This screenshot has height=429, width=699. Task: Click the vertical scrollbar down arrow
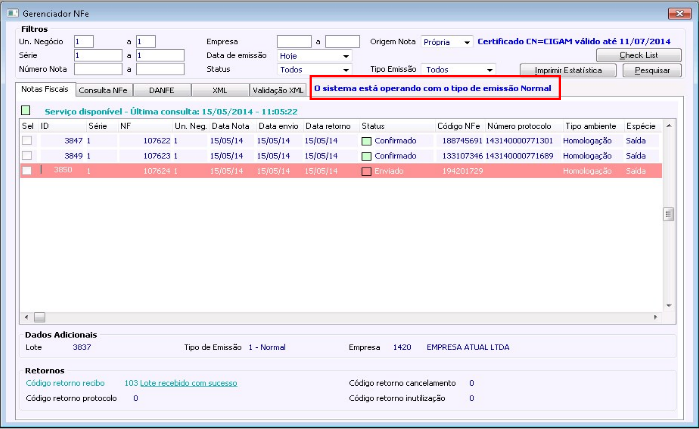[669, 305]
